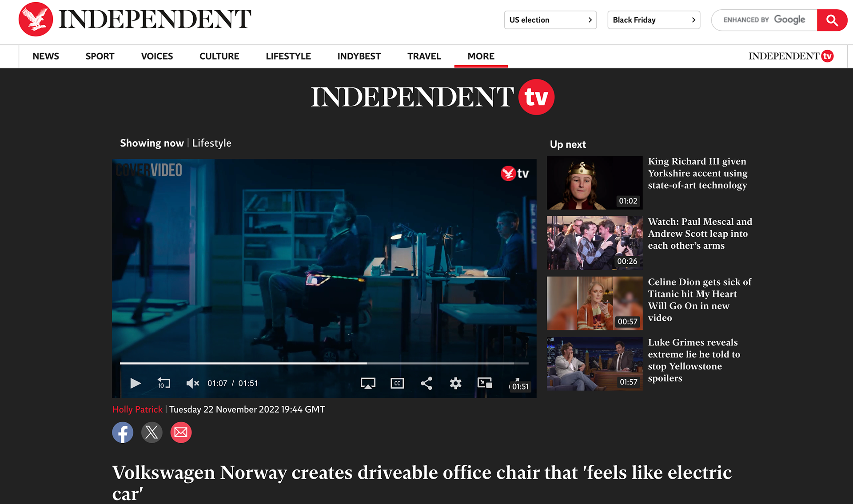Image resolution: width=853 pixels, height=504 pixels.
Task: Enable picture-in-picture mode
Action: (x=485, y=383)
